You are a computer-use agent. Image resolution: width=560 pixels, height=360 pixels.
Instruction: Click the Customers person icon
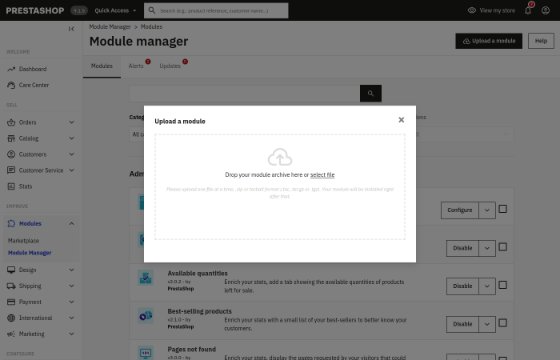[11, 154]
